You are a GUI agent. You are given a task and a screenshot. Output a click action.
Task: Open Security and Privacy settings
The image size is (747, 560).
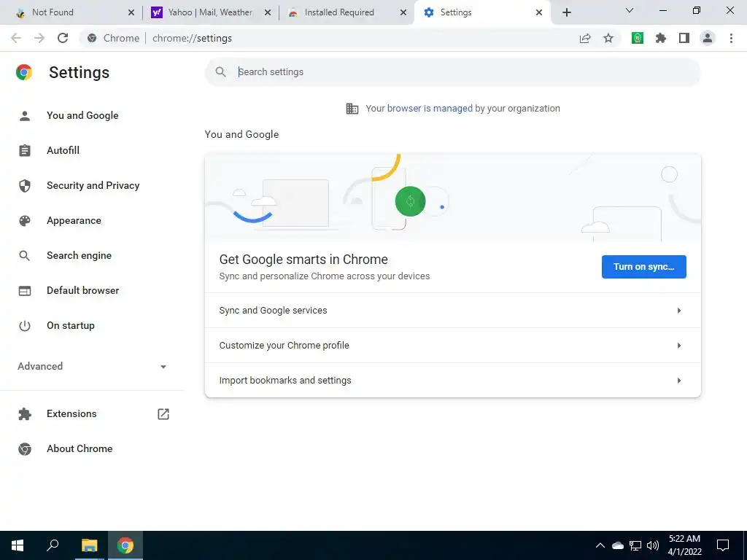93,186
